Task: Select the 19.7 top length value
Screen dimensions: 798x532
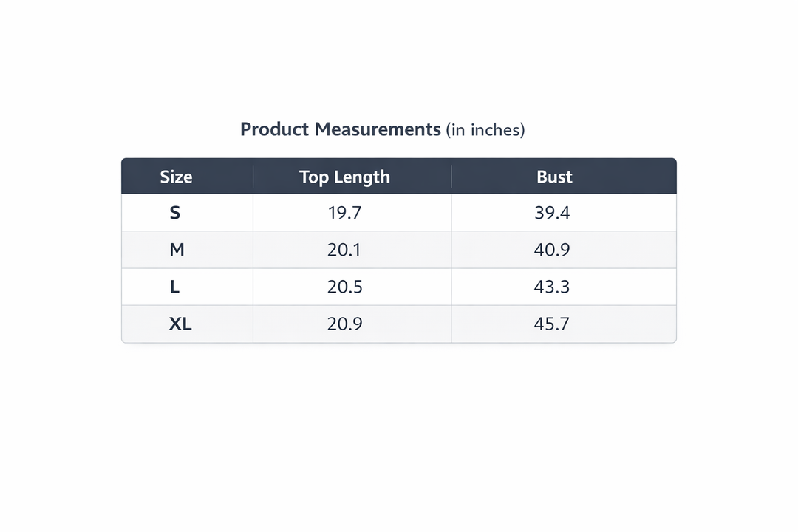Action: pyautogui.click(x=344, y=214)
